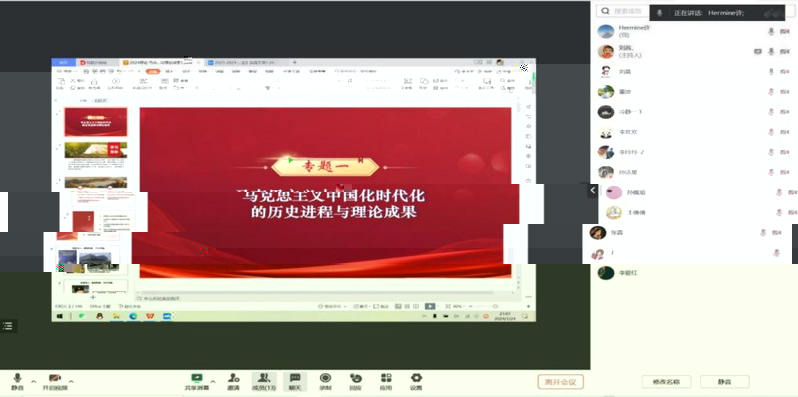Collapse the member panel with the side chevron
The width and height of the screenshot is (798, 397).
(x=593, y=190)
